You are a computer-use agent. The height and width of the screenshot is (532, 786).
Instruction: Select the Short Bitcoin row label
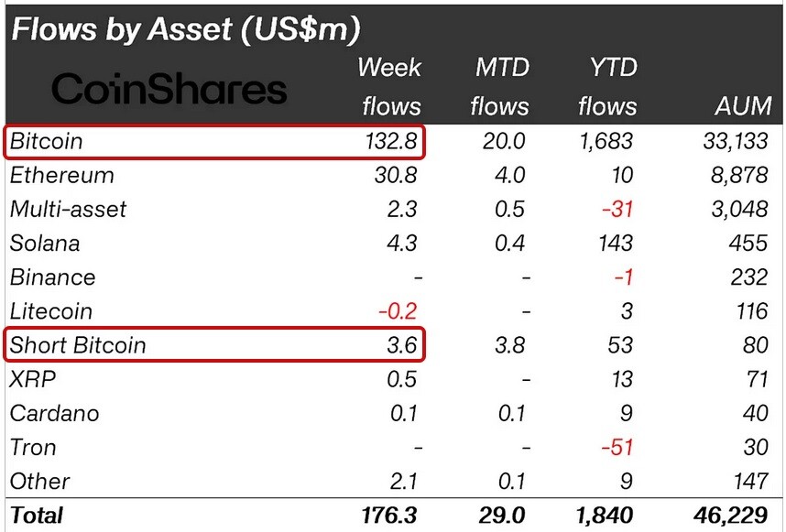coord(78,345)
